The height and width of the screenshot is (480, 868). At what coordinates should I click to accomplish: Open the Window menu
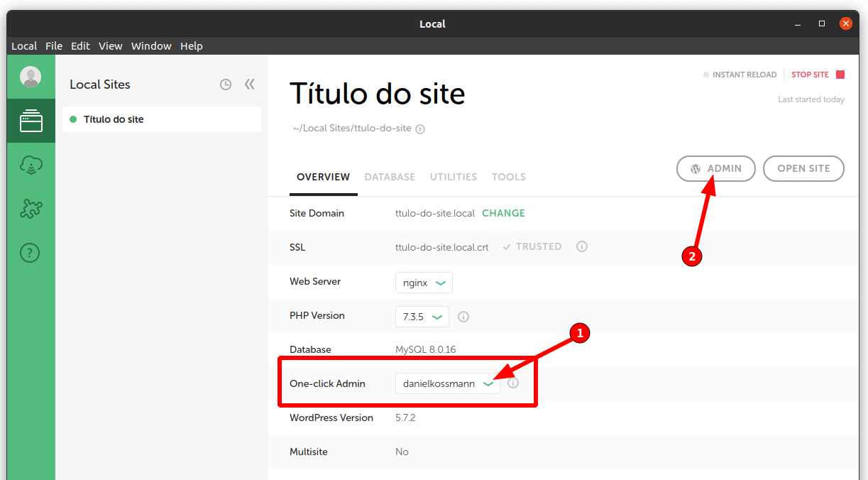pos(151,46)
